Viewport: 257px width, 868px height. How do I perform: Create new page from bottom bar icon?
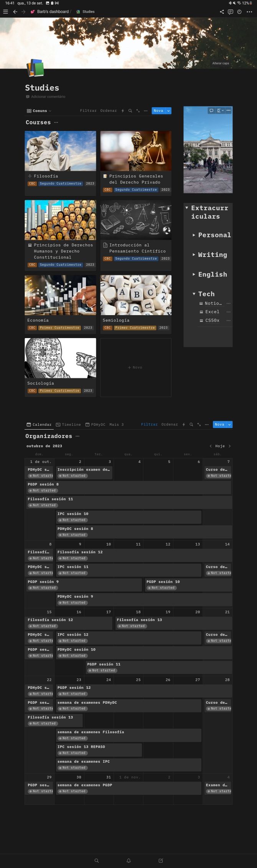[x=161, y=861]
